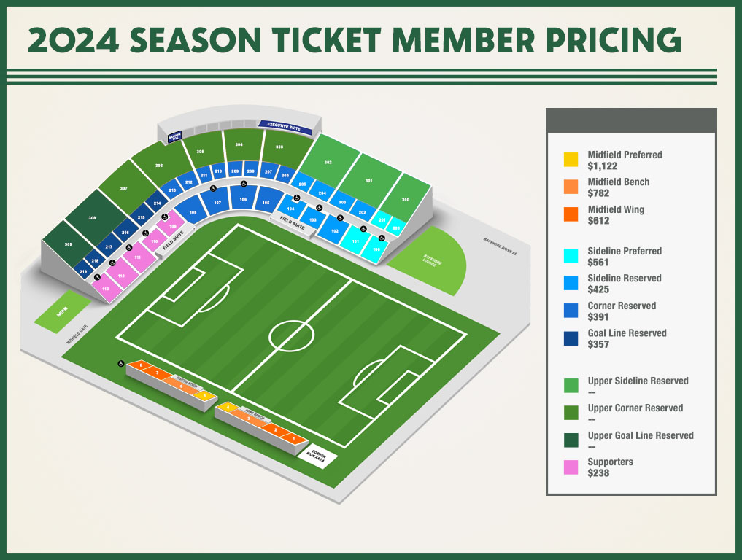Select the Executive Suite label

pos(285,127)
